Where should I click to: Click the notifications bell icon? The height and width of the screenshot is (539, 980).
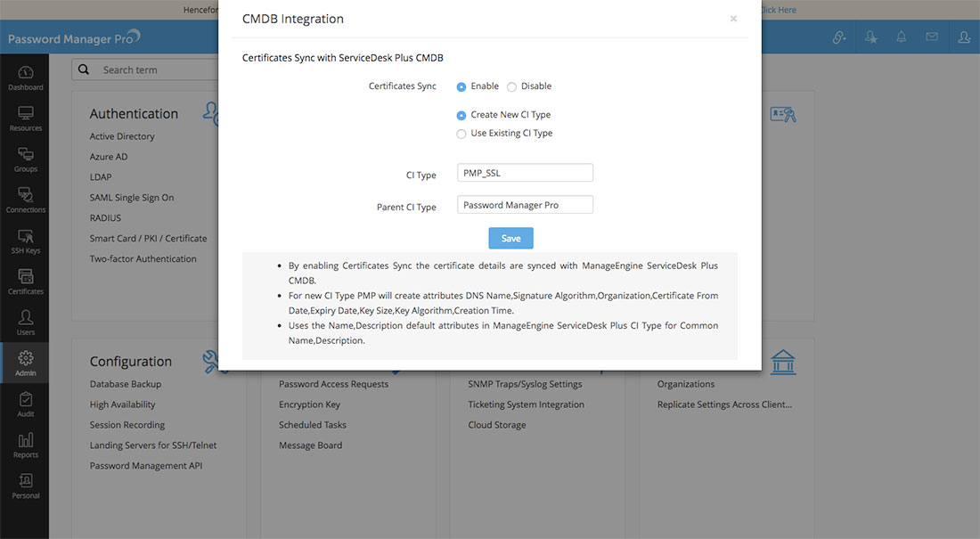(x=901, y=37)
